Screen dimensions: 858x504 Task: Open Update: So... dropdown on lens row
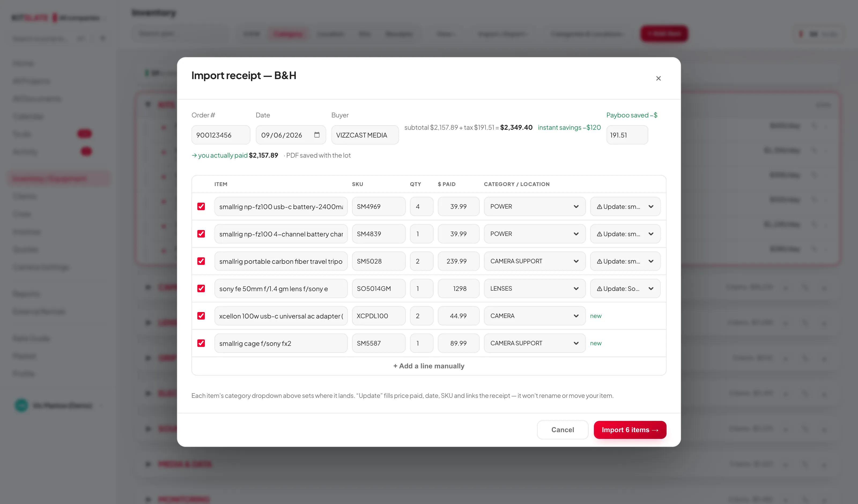(x=625, y=288)
